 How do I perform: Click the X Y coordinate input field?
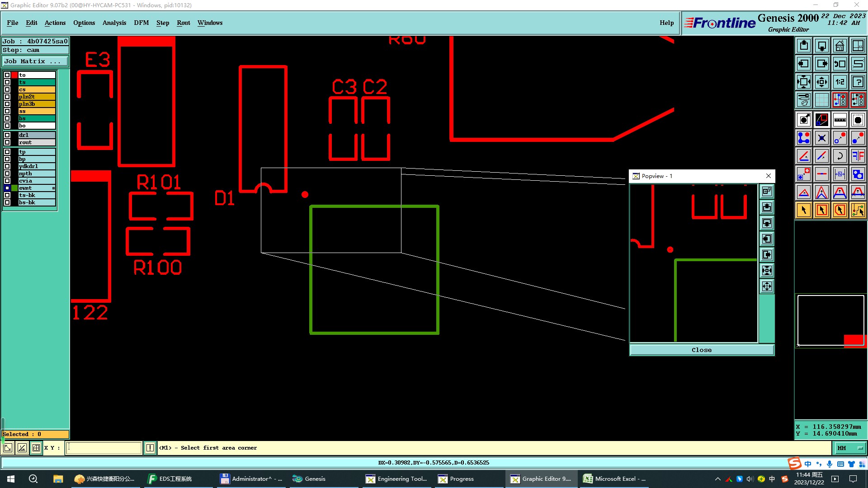tap(104, 448)
